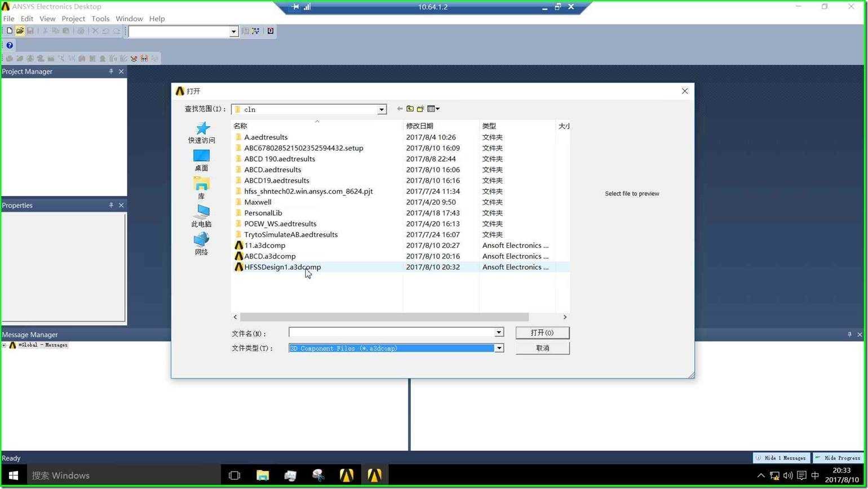This screenshot has width=868, height=489.
Task: Select the ABCD.a3dcomp file
Action: (269, 256)
